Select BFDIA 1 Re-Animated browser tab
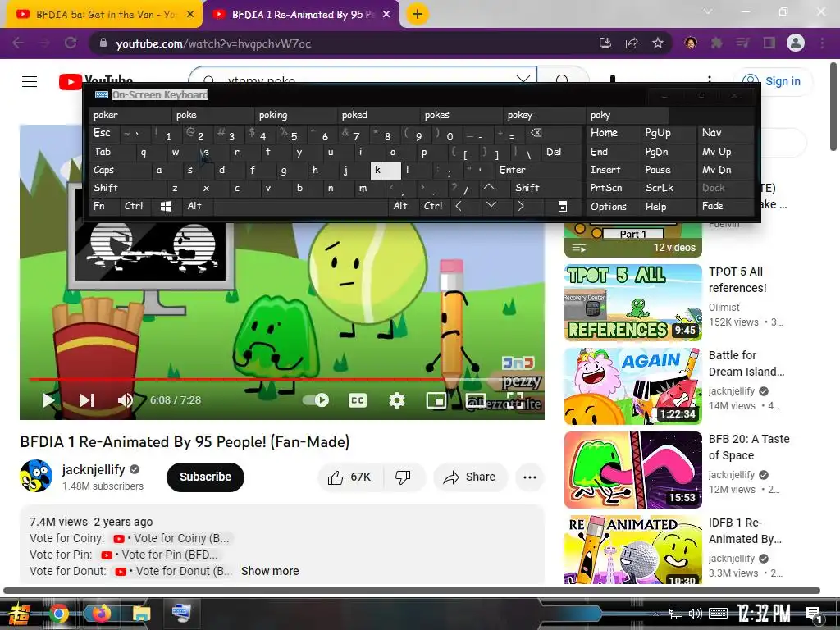Image resolution: width=840 pixels, height=630 pixels. click(302, 15)
